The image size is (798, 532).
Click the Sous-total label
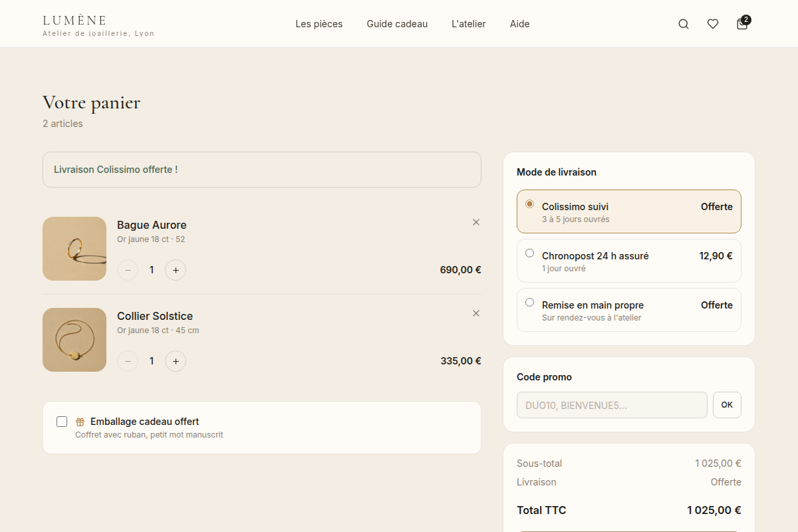tap(539, 464)
